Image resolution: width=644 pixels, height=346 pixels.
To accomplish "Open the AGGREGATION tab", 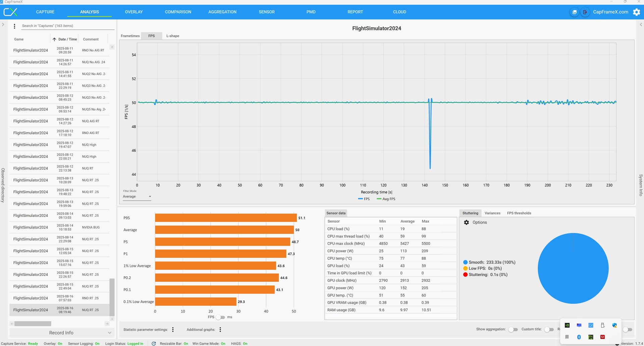I will pyautogui.click(x=222, y=12).
